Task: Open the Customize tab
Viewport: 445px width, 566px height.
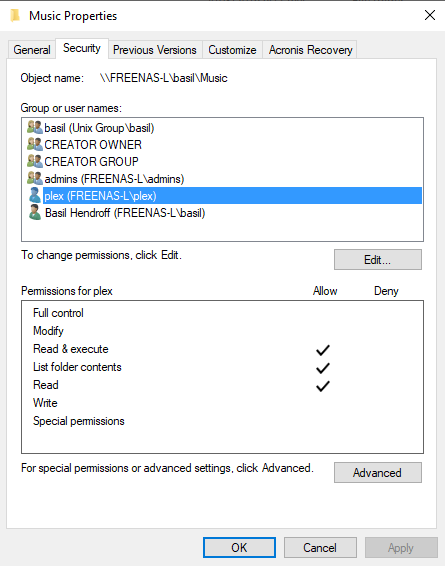Action: click(x=232, y=49)
